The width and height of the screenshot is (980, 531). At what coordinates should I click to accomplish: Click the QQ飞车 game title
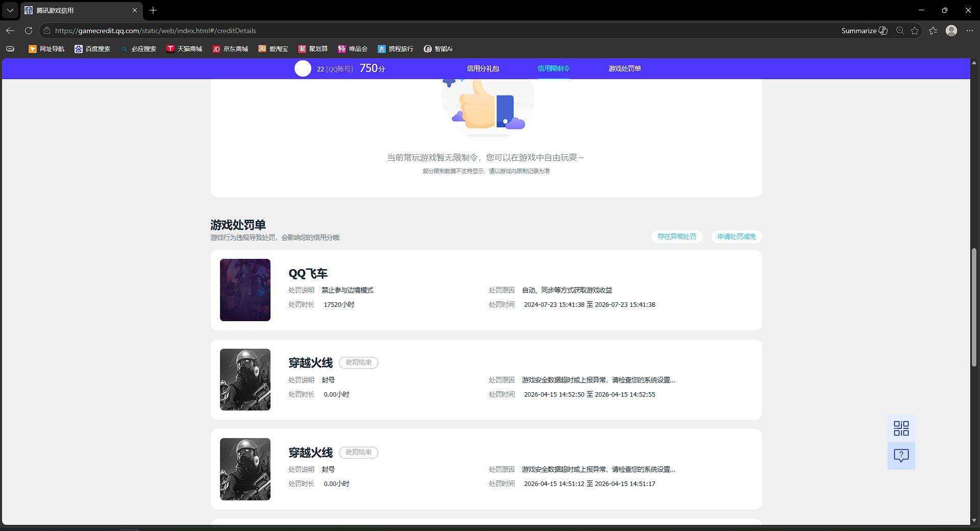click(308, 274)
